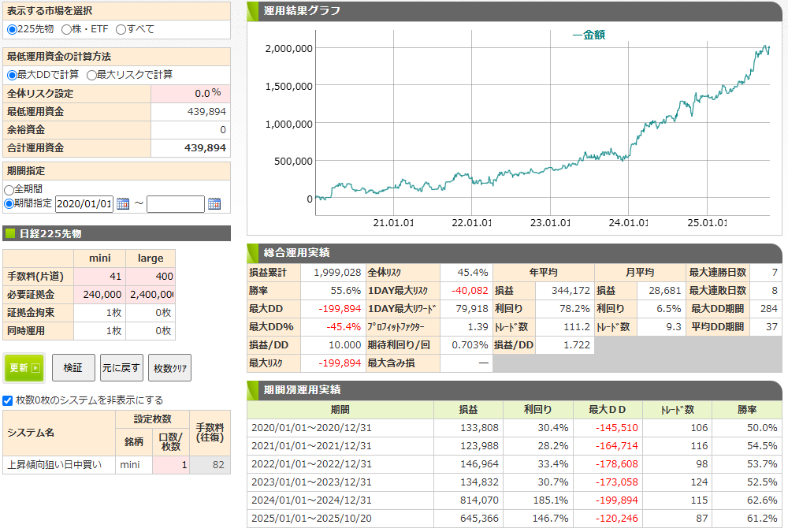Switch the period to 全期間

[x=9, y=189]
